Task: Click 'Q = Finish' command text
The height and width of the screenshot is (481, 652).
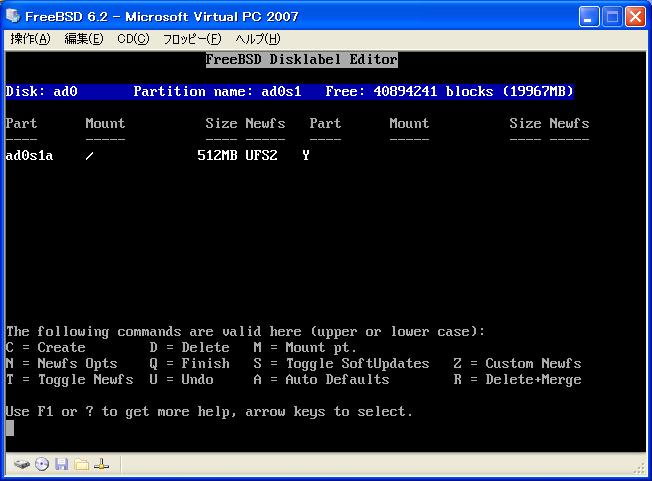Action: pyautogui.click(x=190, y=364)
